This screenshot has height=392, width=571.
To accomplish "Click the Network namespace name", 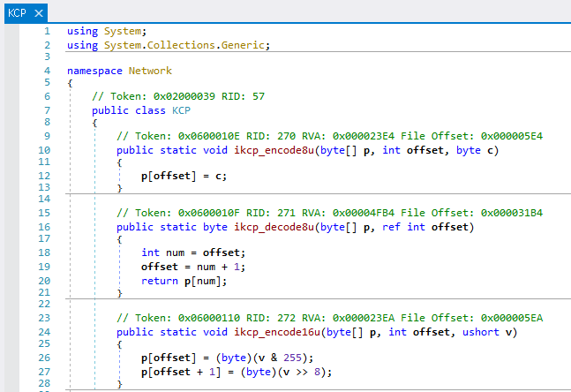I will (150, 71).
